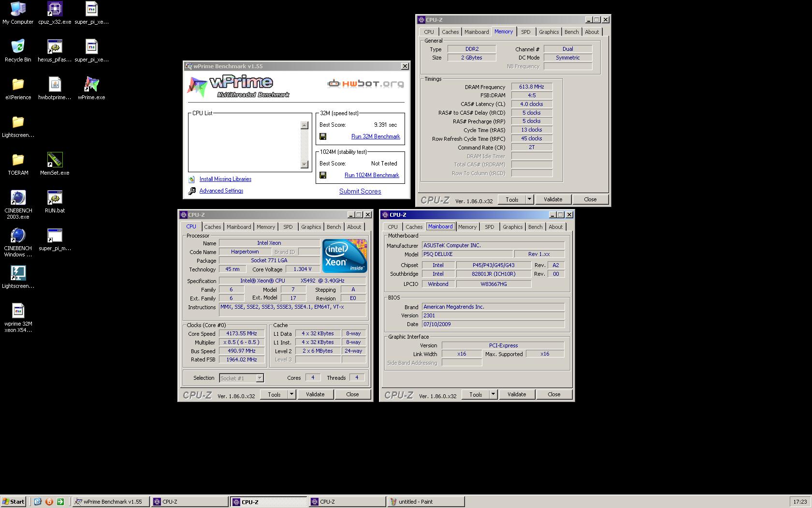Click HWBOT.org logo in wPrime
812x508 pixels.
point(365,84)
